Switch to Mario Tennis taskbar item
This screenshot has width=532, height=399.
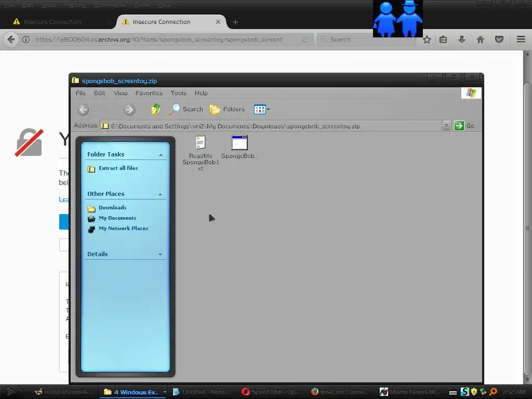[409, 392]
